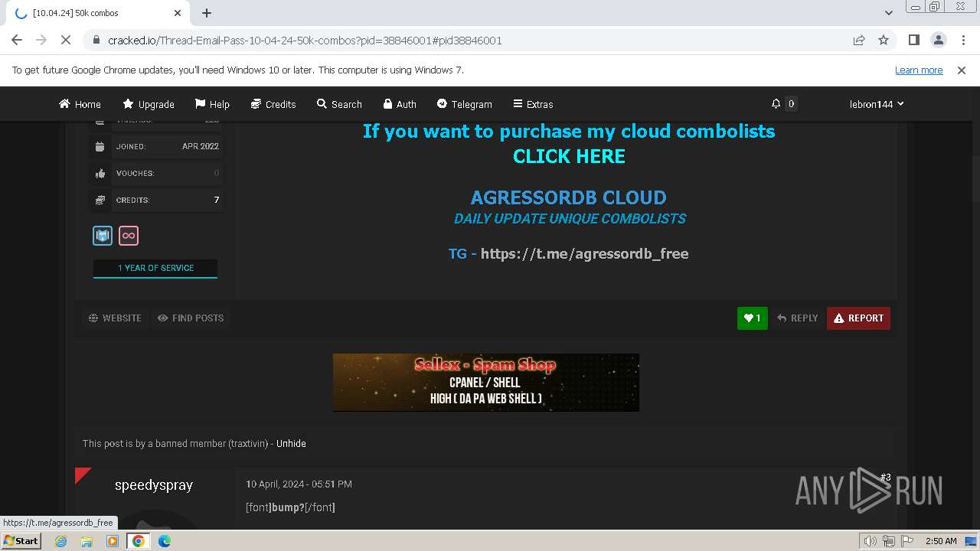Click the 1 Year of Service badge
This screenshot has width=980, height=551.
[155, 268]
